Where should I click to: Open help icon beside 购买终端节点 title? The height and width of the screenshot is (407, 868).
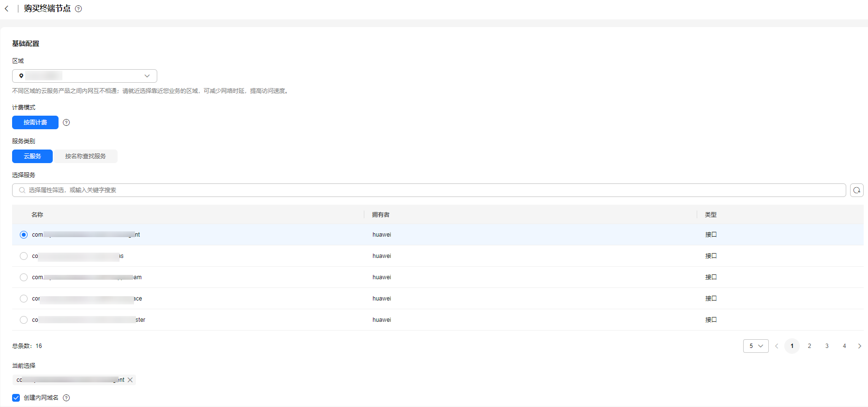point(78,9)
